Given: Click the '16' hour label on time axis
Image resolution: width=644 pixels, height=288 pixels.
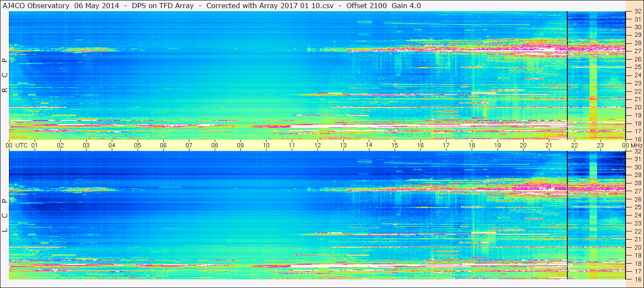Looking at the screenshot, I should tap(420, 145).
